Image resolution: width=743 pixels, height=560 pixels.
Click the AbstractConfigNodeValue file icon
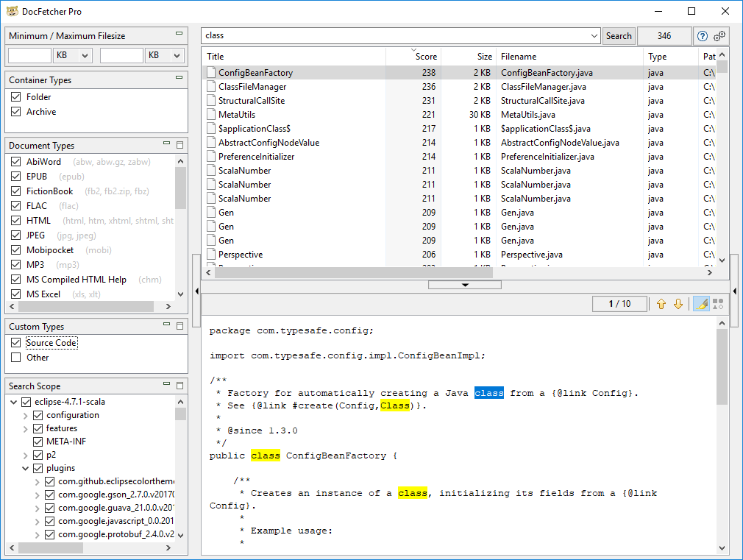(x=211, y=142)
